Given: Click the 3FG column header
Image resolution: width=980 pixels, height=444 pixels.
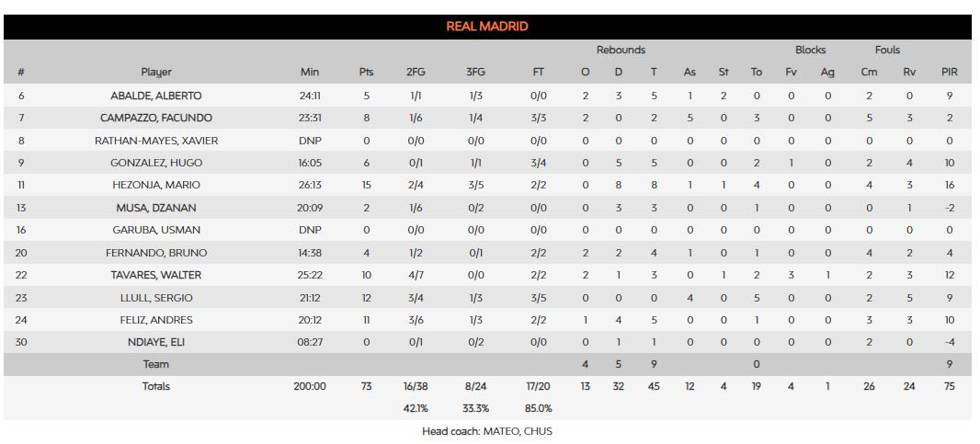Looking at the screenshot, I should coord(474,73).
